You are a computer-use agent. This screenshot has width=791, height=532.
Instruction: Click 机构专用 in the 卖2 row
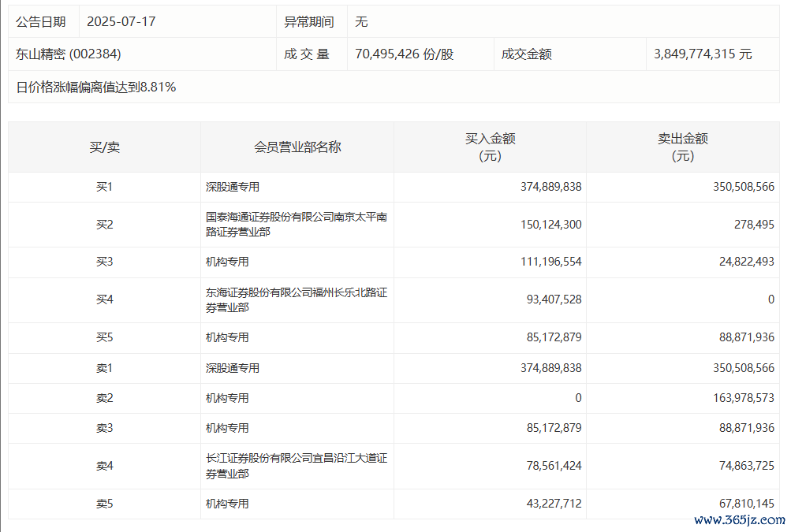pos(227,398)
